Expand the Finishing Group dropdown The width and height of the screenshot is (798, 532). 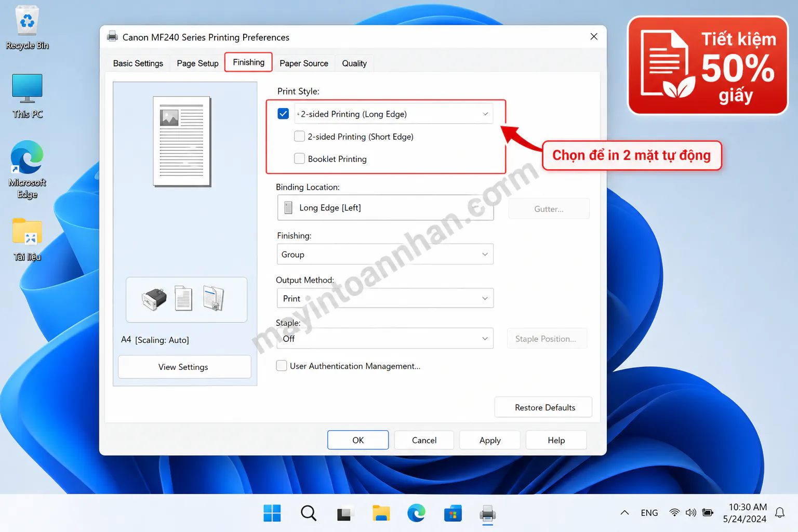[x=385, y=255]
